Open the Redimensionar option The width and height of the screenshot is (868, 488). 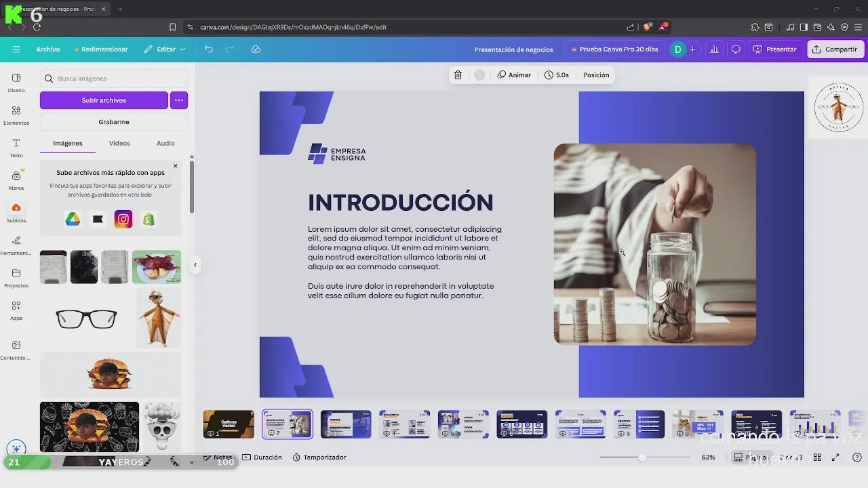100,49
